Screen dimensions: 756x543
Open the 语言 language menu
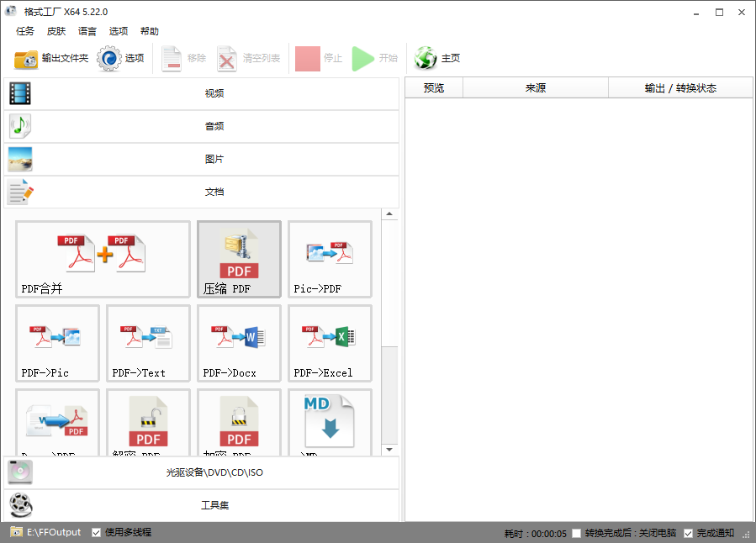[x=87, y=31]
